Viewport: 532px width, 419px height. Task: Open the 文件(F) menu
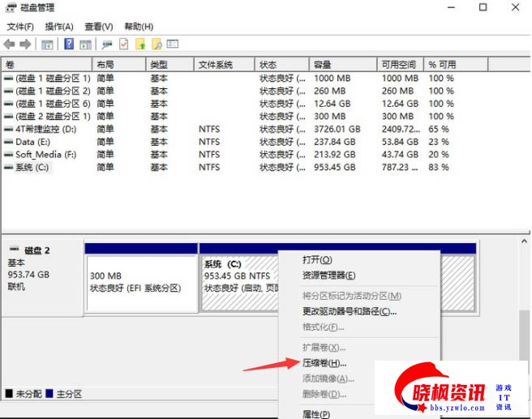[20, 27]
